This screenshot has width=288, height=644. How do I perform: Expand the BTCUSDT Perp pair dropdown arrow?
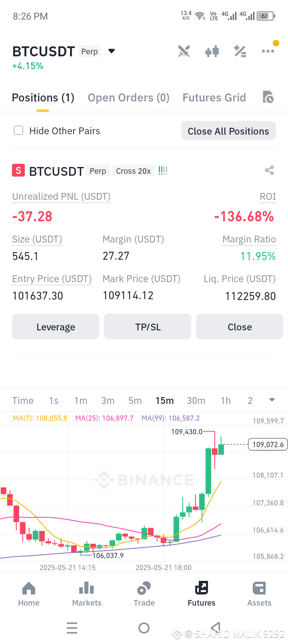point(112,51)
